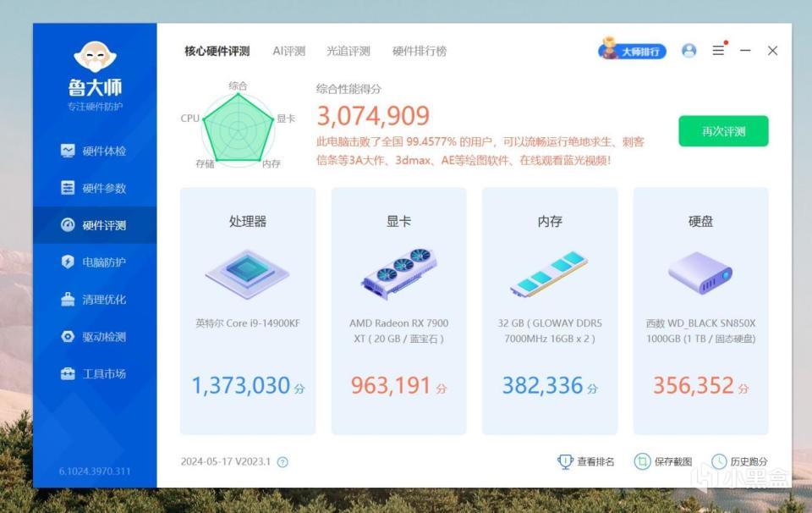The width and height of the screenshot is (812, 513).
Task: Click the GLOWAY DDR5 memory description
Action: click(x=550, y=331)
